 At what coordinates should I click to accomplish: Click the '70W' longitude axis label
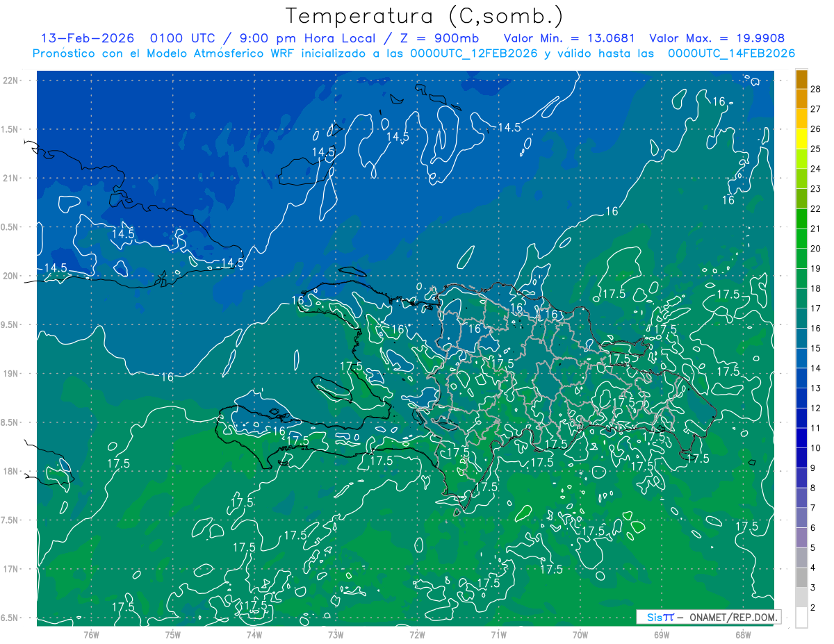[x=580, y=635]
